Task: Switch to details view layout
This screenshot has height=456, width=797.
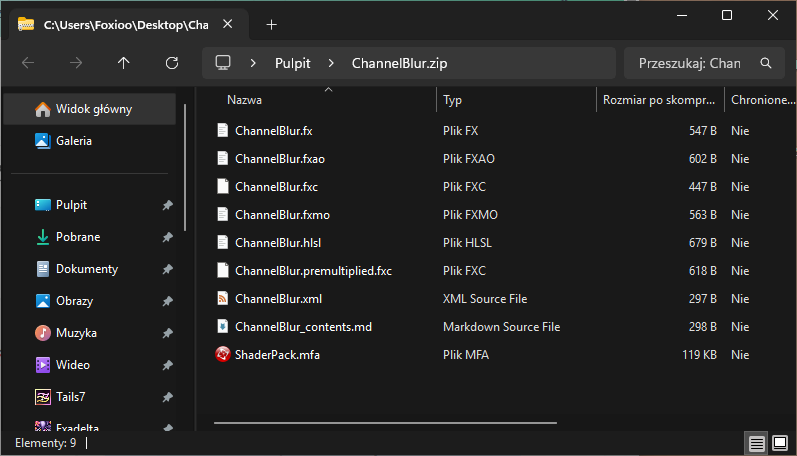Action: 756,442
